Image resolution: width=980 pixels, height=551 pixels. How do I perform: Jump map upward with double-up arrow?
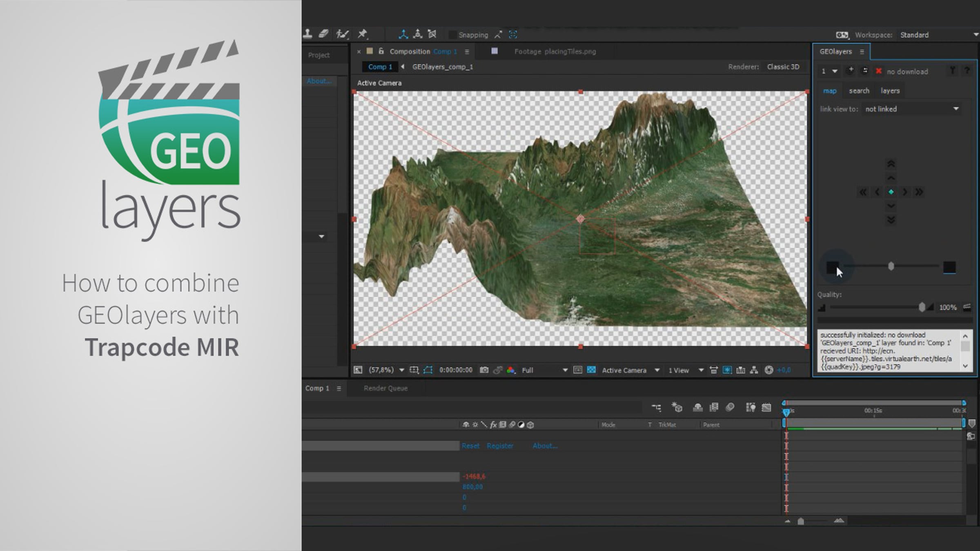pos(891,164)
